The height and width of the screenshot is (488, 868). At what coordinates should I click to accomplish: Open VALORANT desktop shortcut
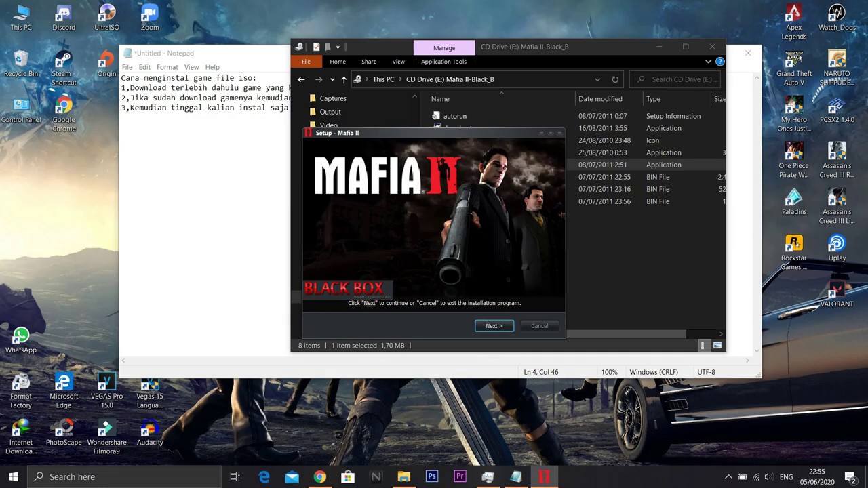click(x=837, y=295)
